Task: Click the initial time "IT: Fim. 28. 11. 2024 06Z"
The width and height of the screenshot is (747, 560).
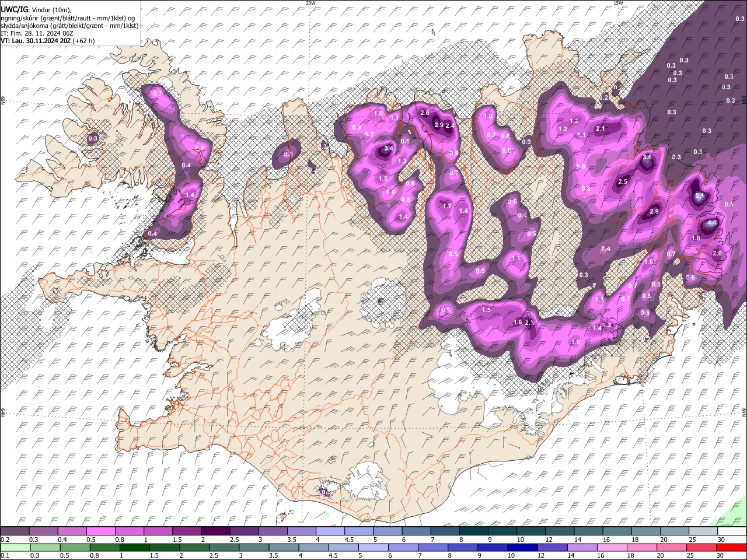Action: click(x=37, y=33)
